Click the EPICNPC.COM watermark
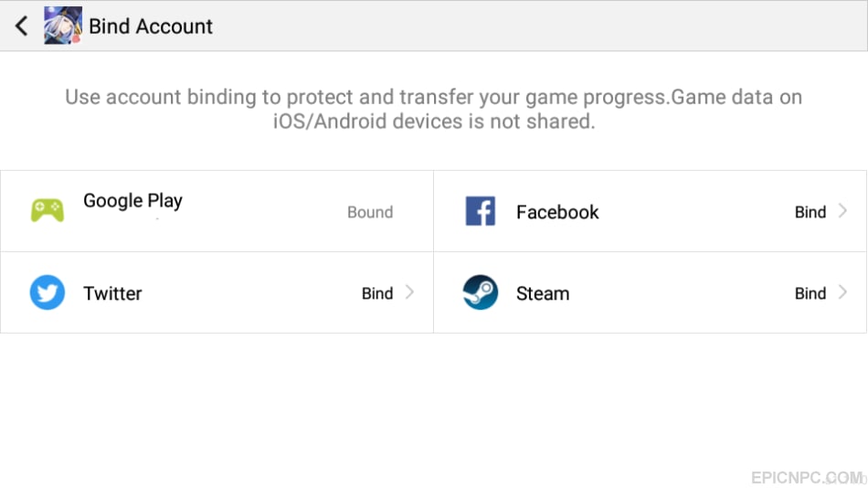This screenshot has height=488, width=868. (x=807, y=477)
